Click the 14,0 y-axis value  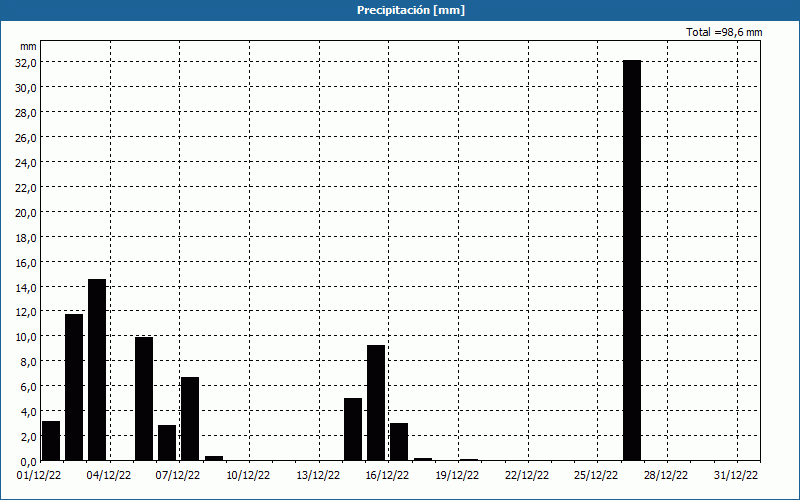point(26,288)
